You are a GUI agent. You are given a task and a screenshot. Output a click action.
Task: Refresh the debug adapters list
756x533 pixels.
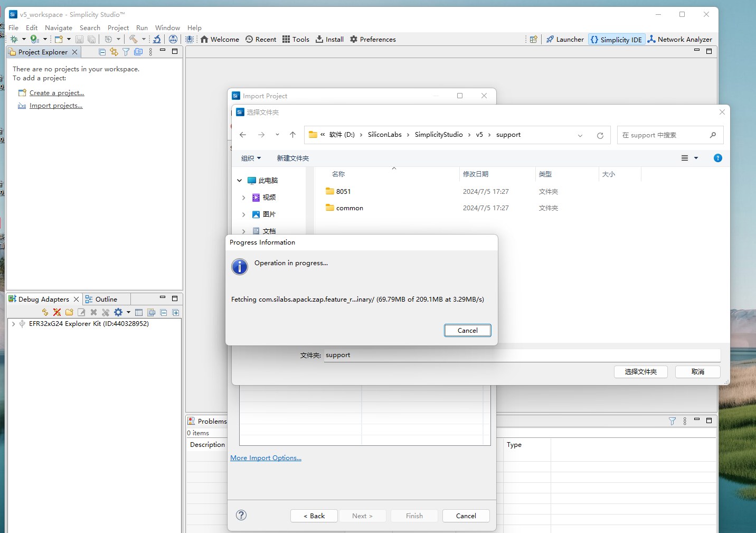[x=45, y=312]
